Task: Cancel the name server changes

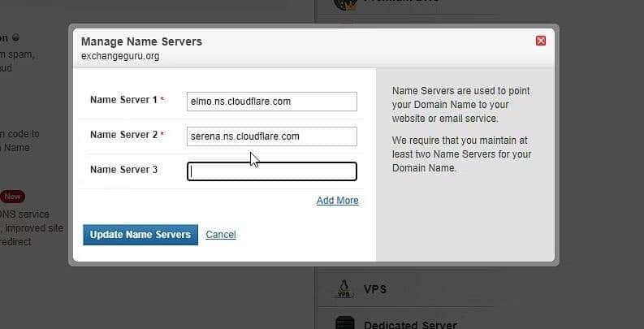Action: click(221, 235)
